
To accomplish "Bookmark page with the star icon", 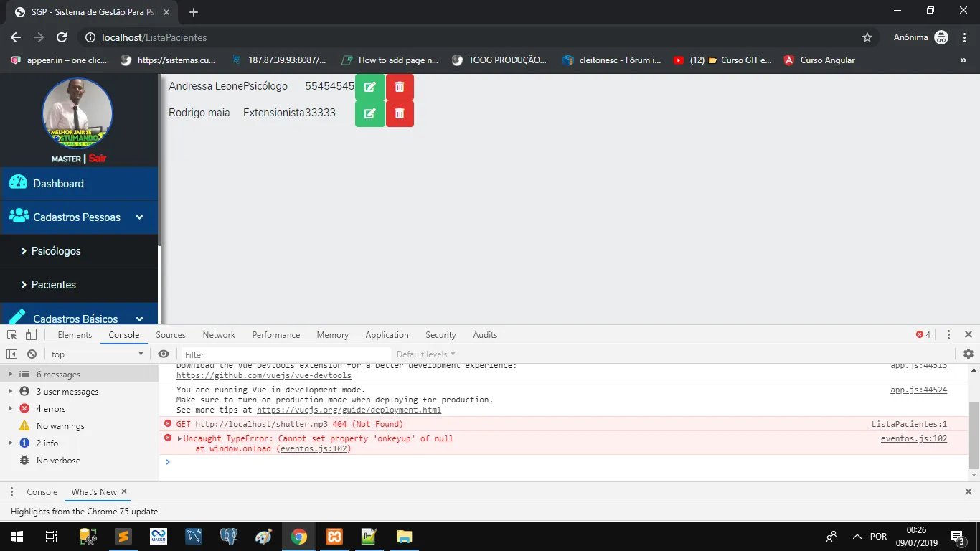I will pos(867,37).
